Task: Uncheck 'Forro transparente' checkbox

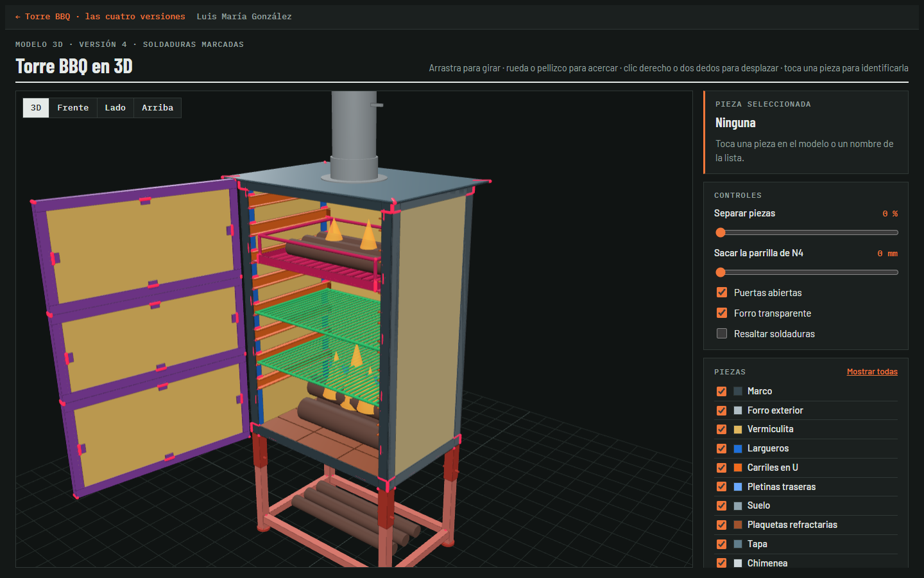Action: (x=722, y=313)
